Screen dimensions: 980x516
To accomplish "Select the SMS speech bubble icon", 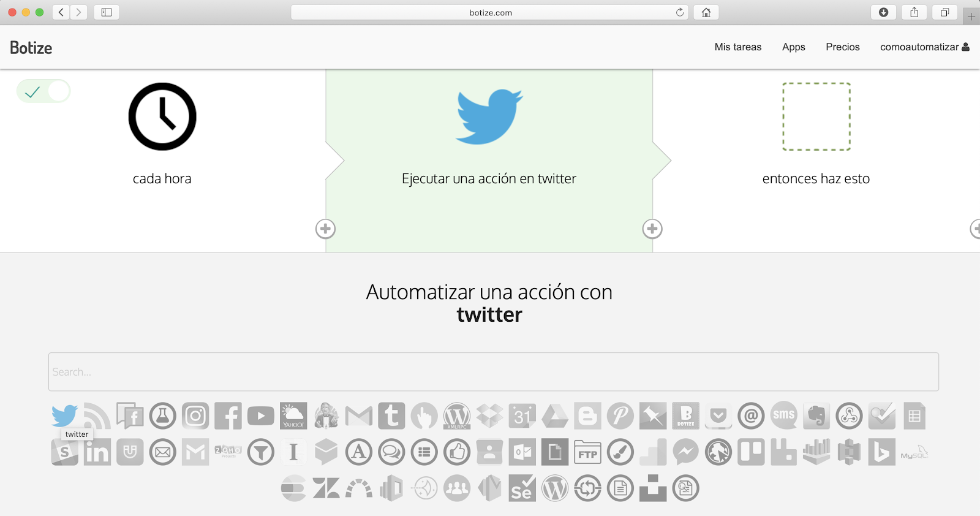I will 784,415.
